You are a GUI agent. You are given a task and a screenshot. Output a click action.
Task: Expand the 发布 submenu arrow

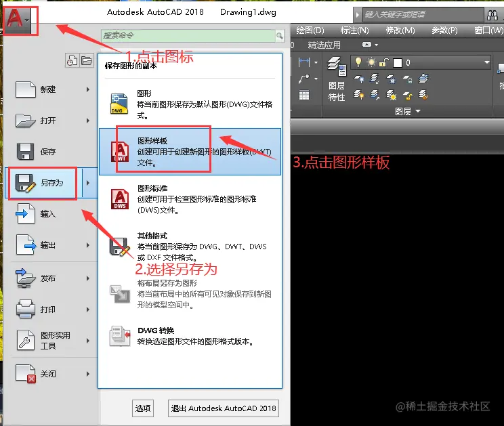[x=88, y=278]
